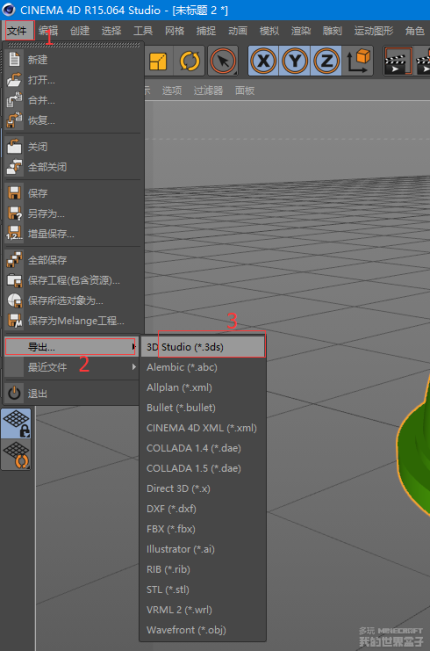Open the 角色 (Character) menu

coord(415,31)
